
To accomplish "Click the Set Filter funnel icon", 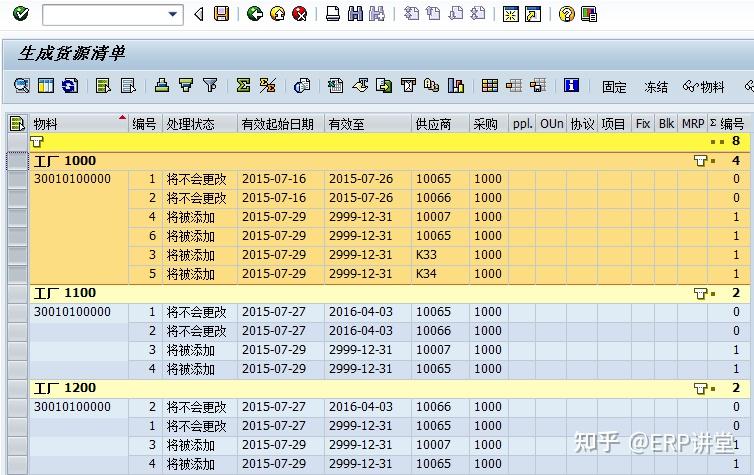I will [210, 86].
